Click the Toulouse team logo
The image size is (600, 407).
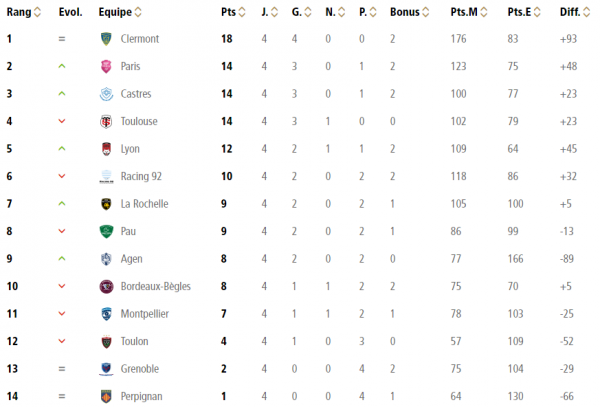point(106,121)
